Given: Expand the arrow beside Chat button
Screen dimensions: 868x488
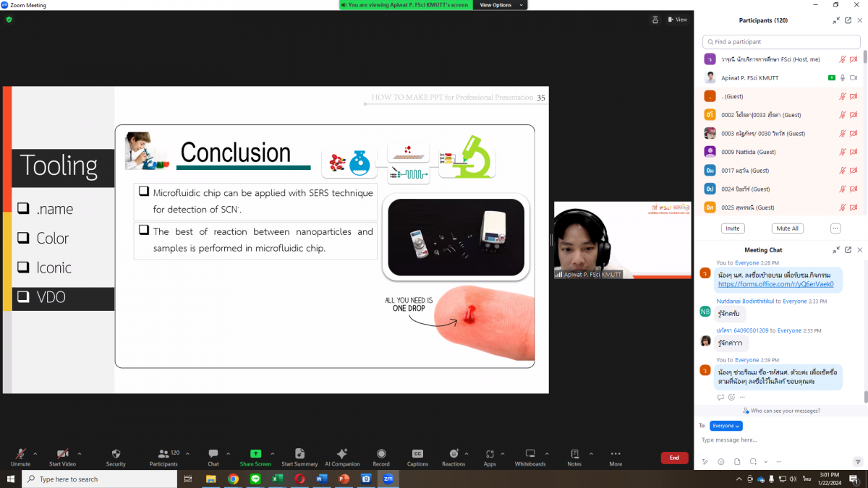Looking at the screenshot, I should pos(228,453).
